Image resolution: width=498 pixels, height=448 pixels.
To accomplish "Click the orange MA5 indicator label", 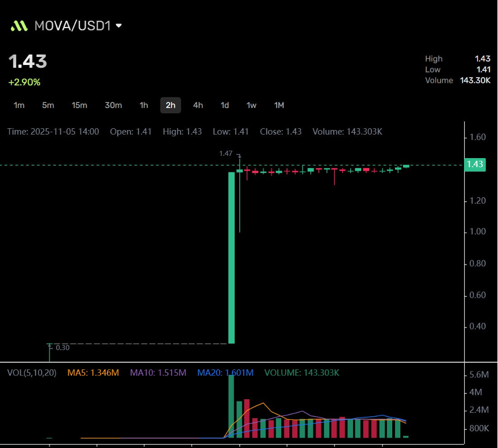I will (x=93, y=373).
